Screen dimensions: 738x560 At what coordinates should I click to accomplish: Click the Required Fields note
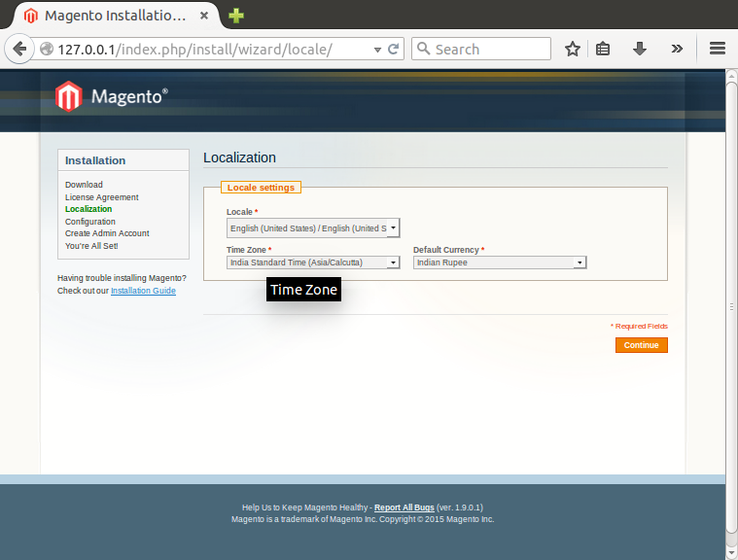(639, 326)
